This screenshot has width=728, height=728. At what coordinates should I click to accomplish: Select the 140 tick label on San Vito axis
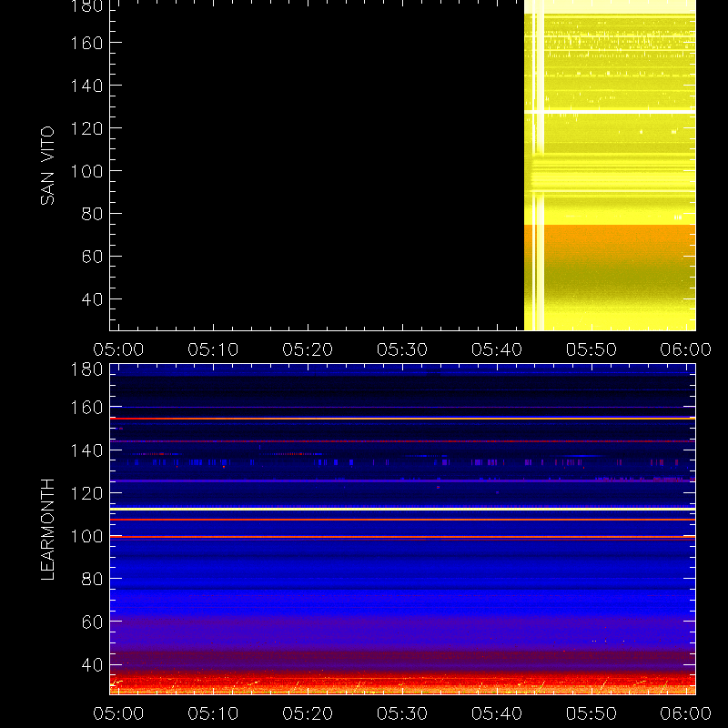tap(86, 86)
